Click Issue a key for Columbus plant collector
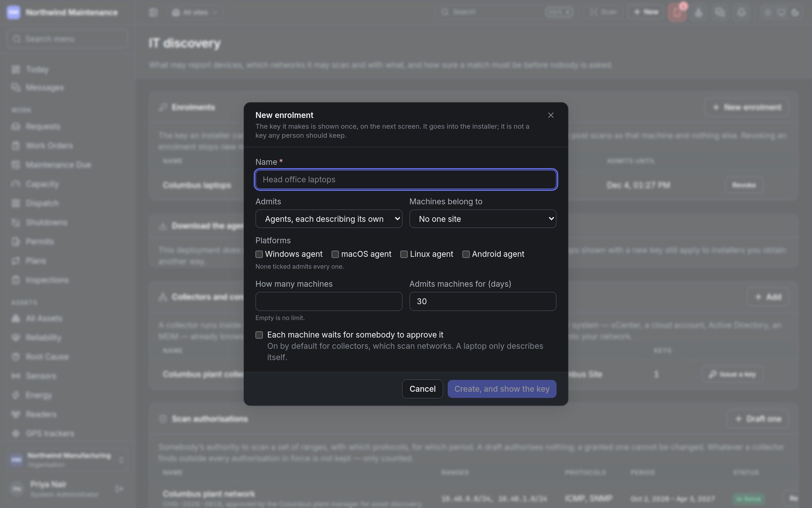The image size is (812, 508). pos(732,375)
